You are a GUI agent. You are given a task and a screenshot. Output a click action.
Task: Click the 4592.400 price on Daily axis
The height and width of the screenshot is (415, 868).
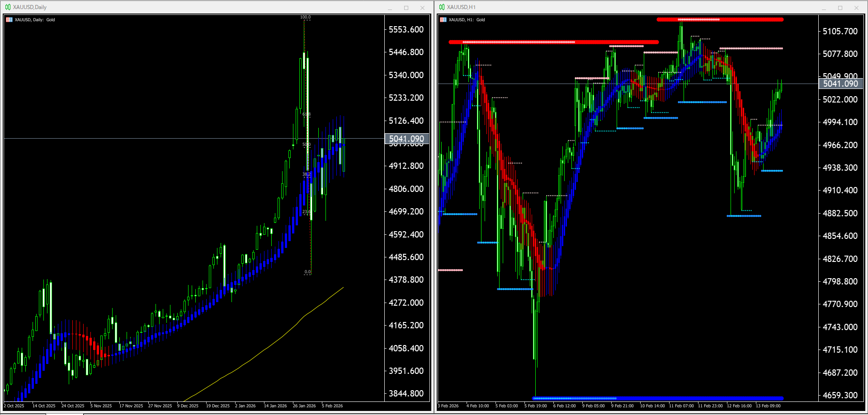[x=406, y=234]
